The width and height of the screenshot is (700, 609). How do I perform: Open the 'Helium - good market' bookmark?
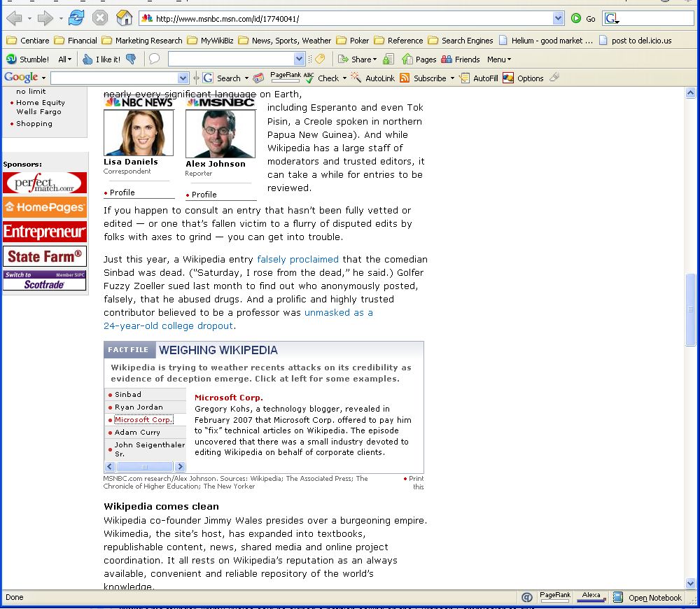click(545, 41)
